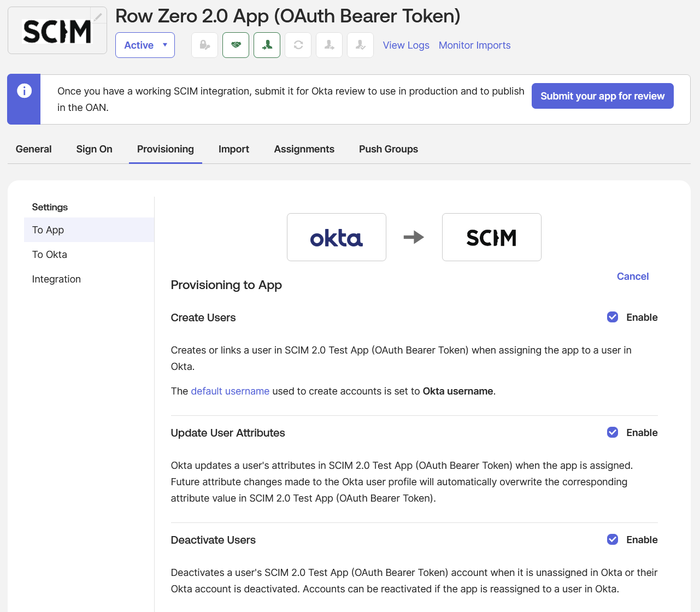Click the sync status icon
700x612 pixels.
click(298, 45)
